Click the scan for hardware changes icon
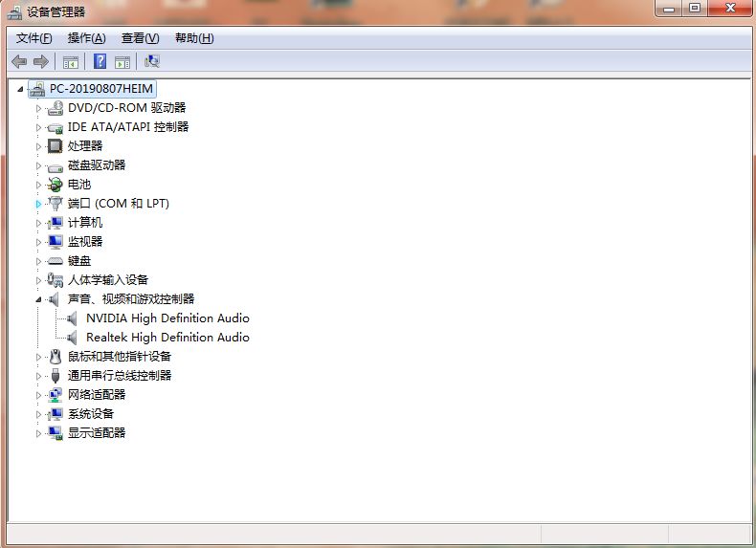The image size is (756, 548). (152, 61)
